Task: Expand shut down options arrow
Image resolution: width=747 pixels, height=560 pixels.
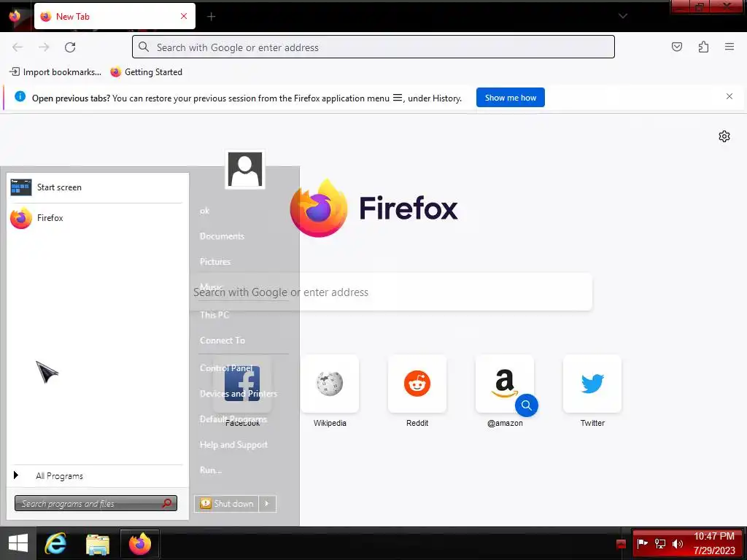Action: point(267,504)
